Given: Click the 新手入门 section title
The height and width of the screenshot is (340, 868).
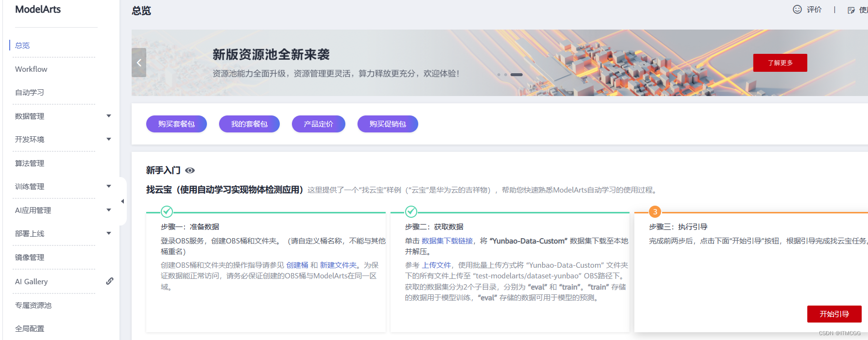Looking at the screenshot, I should [163, 170].
